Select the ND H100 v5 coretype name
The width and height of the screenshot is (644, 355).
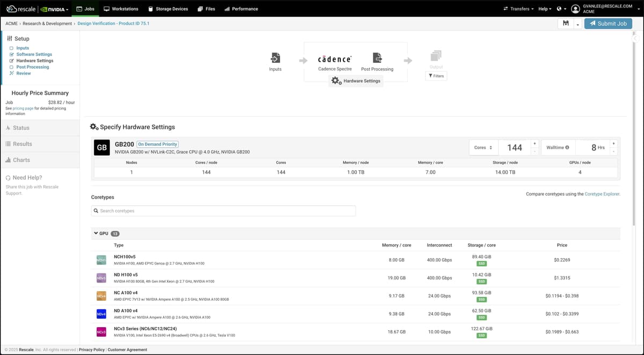(126, 275)
